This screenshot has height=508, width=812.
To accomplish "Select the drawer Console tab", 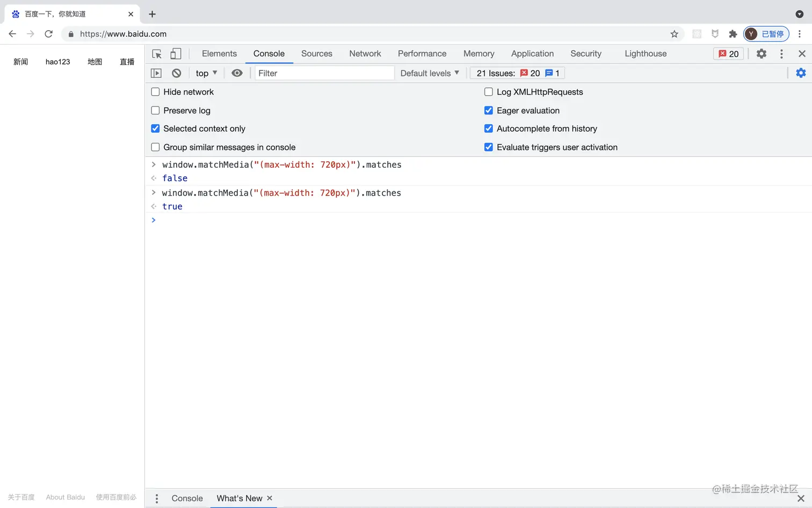I will (187, 498).
